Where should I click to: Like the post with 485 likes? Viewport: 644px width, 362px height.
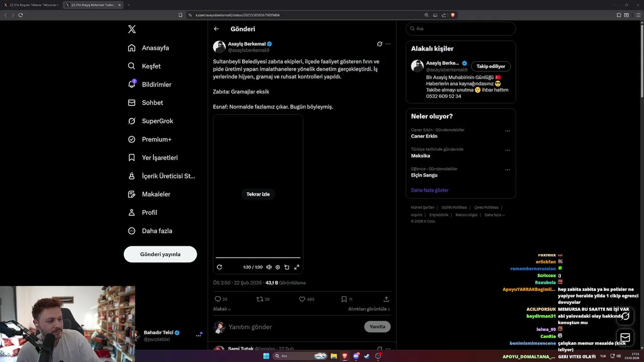pos(306,299)
